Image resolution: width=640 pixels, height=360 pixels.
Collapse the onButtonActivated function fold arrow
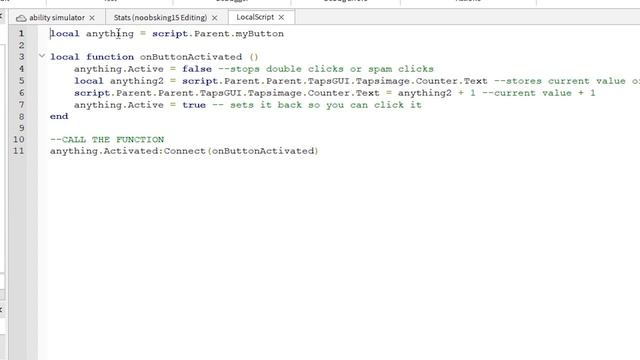(42, 56)
